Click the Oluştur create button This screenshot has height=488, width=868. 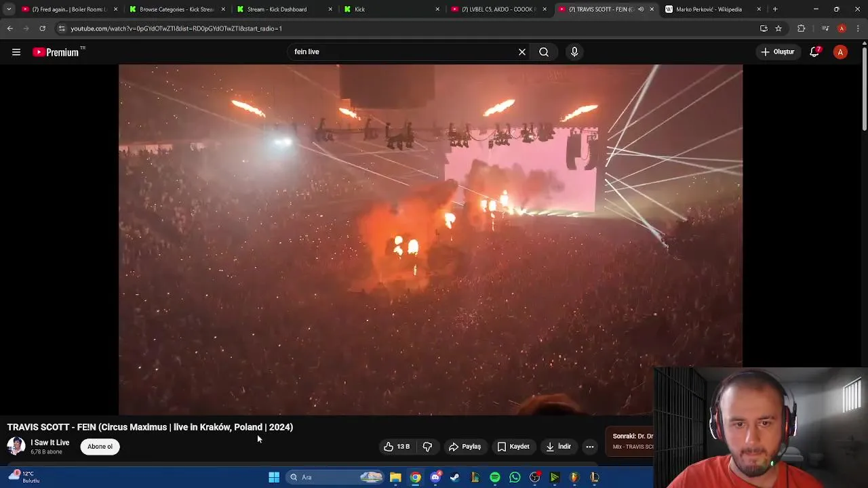(778, 52)
